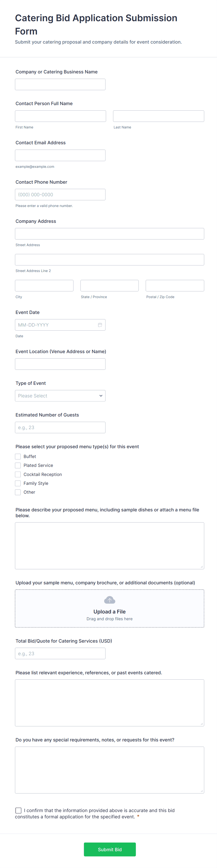Click the Event Date input field
The height and width of the screenshot is (868, 217).
click(56, 325)
